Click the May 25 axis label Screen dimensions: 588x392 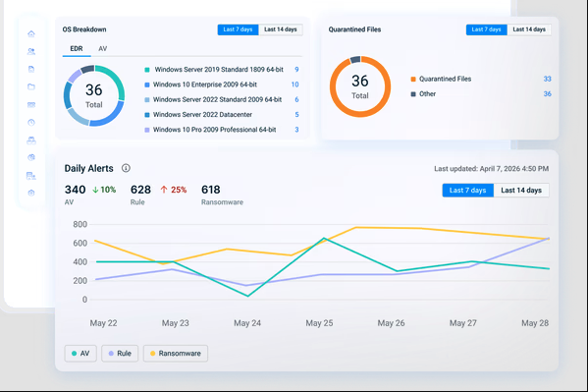click(319, 323)
